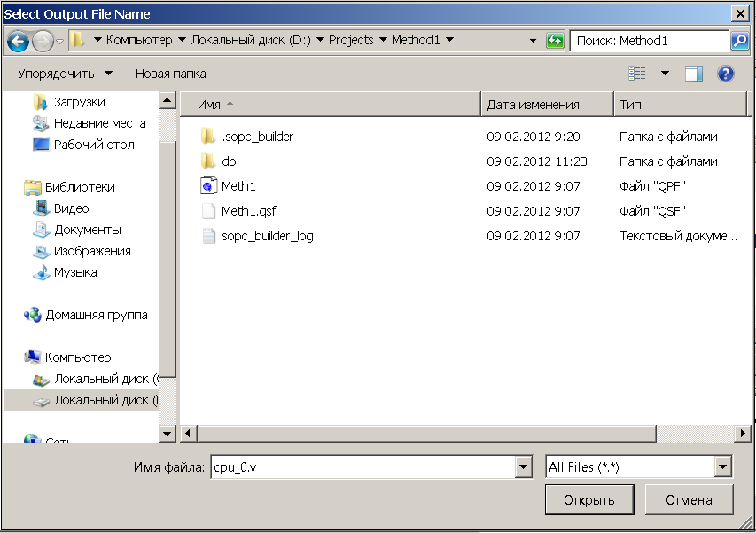Click the file list scroll right arrow
The height and width of the screenshot is (533, 756).
(x=743, y=434)
